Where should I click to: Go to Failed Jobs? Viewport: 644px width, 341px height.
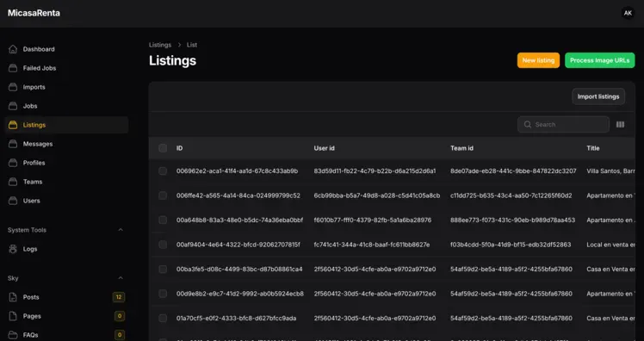[x=66, y=68]
